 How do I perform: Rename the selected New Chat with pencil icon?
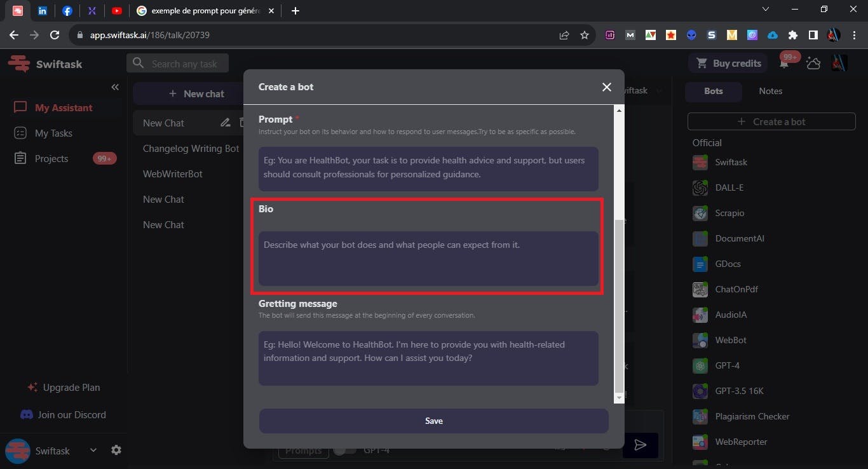tap(225, 123)
